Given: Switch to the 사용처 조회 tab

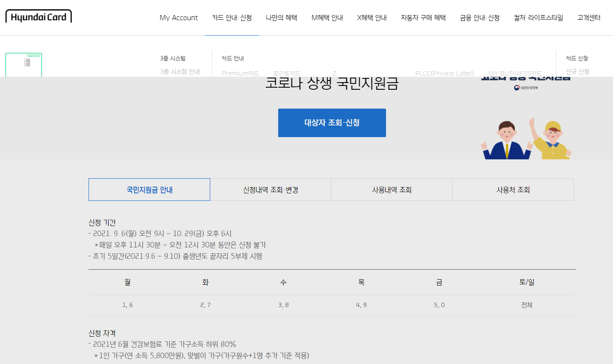Looking at the screenshot, I should (513, 190).
